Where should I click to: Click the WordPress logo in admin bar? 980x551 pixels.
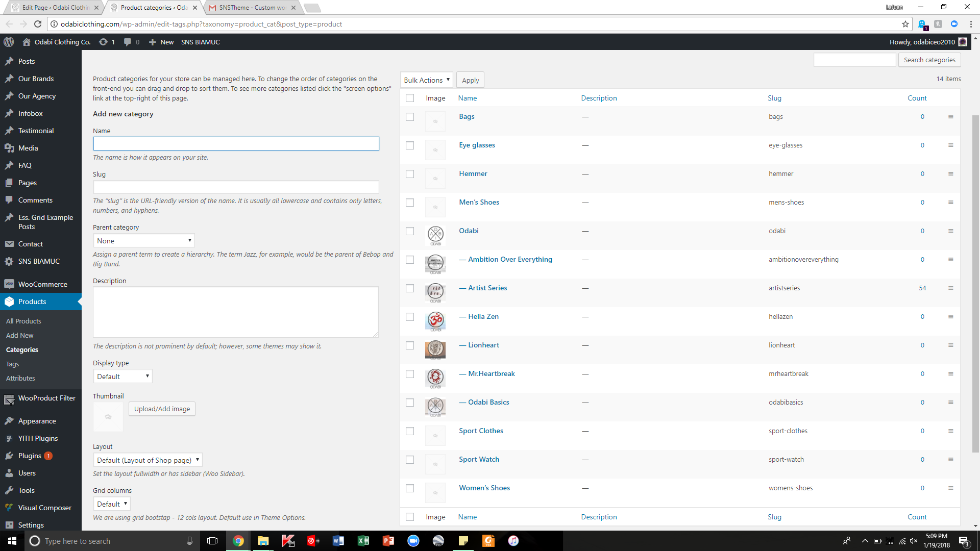pyautogui.click(x=9, y=42)
